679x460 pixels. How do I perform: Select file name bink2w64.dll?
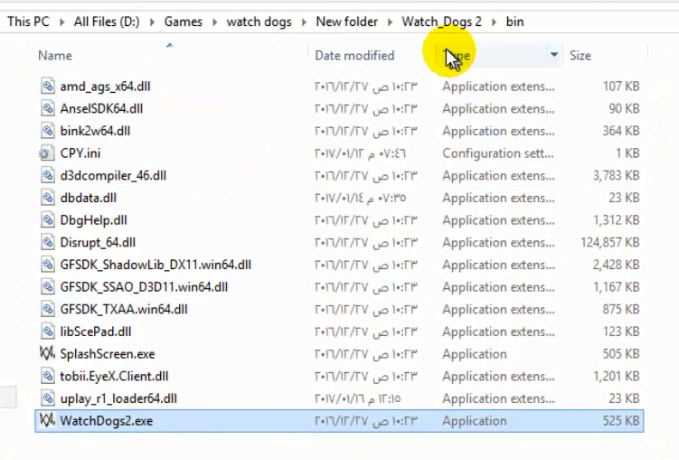[95, 131]
